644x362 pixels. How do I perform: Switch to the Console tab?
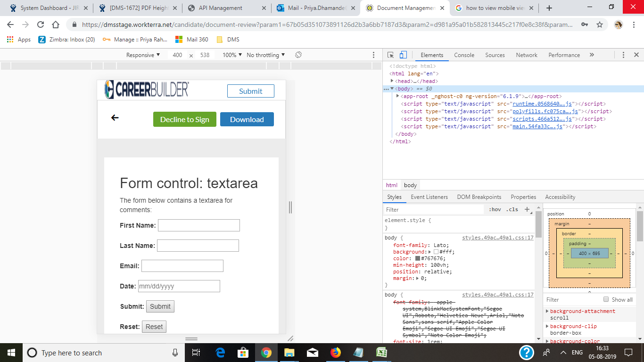coord(464,55)
